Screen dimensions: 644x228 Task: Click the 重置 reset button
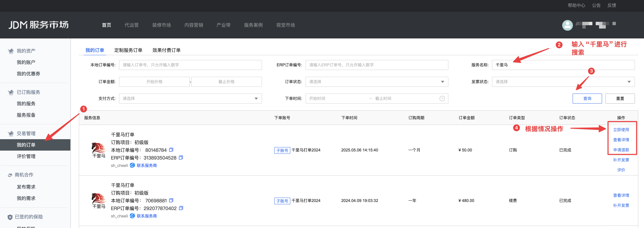[620, 99]
